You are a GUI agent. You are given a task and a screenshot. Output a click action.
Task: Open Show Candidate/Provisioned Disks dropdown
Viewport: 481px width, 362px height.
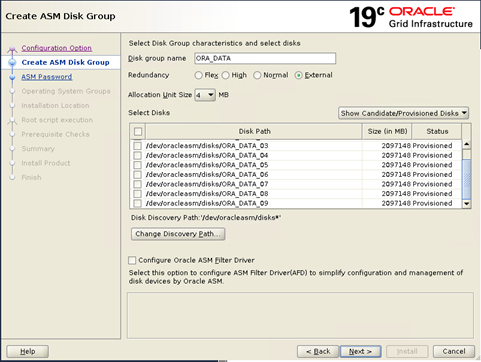point(403,113)
